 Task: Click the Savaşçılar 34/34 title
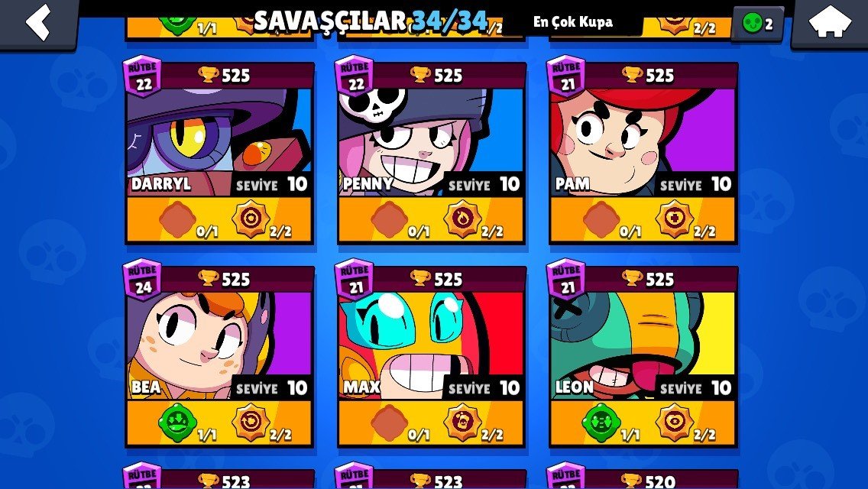coord(371,21)
